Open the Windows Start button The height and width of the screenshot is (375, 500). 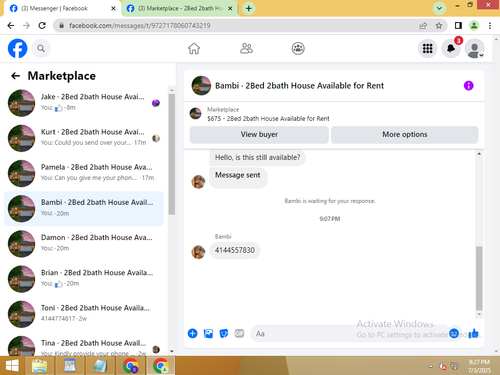(12, 366)
